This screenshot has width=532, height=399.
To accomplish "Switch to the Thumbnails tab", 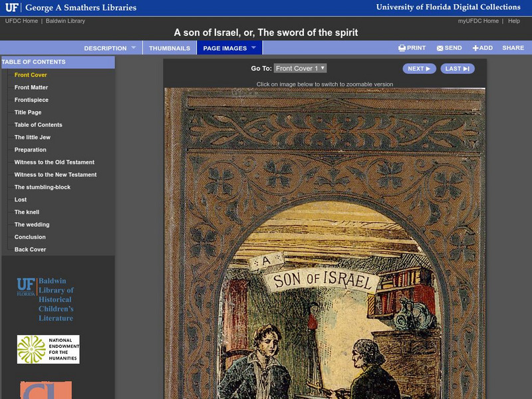I will click(170, 48).
